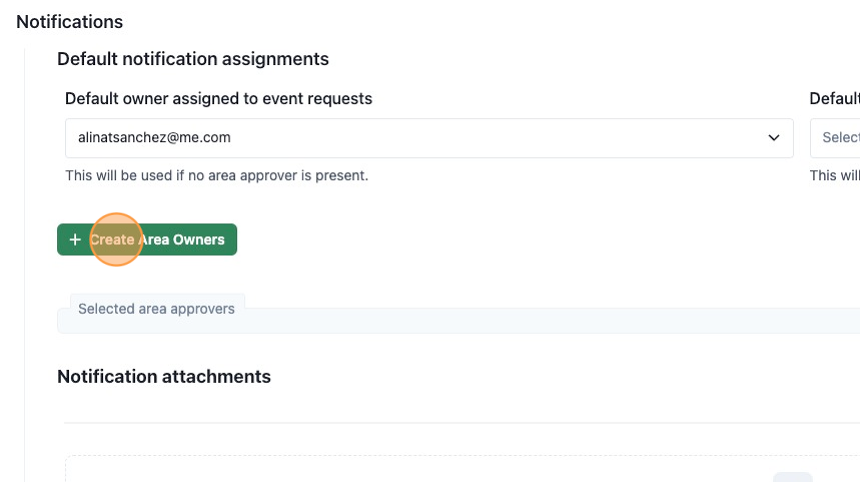Open the partially visible Select dropdown at right

835,138
